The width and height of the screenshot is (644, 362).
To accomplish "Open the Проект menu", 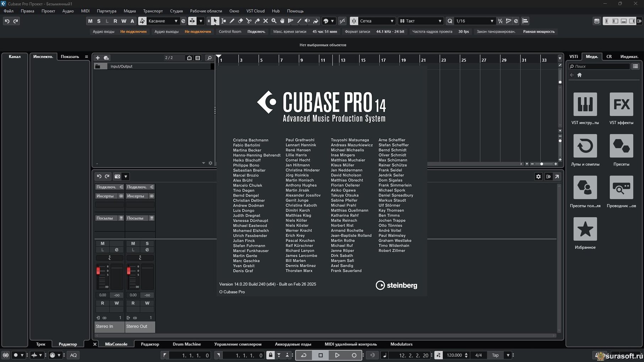I will 48,11.
